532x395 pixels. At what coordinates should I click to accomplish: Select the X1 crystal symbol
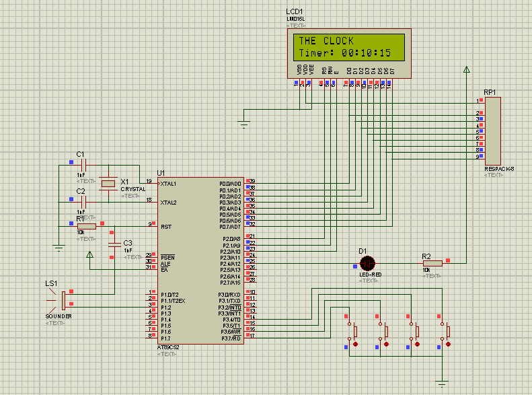(x=108, y=184)
